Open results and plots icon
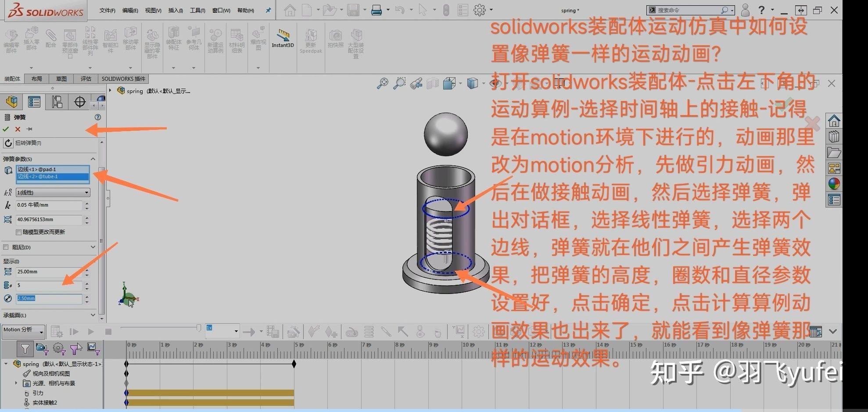The image size is (868, 412). coord(459,332)
